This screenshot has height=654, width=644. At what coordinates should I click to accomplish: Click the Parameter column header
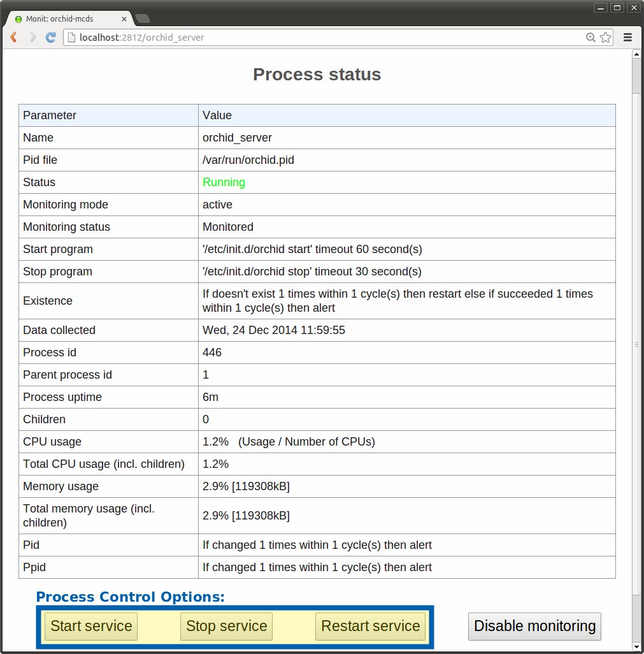pyautogui.click(x=50, y=115)
